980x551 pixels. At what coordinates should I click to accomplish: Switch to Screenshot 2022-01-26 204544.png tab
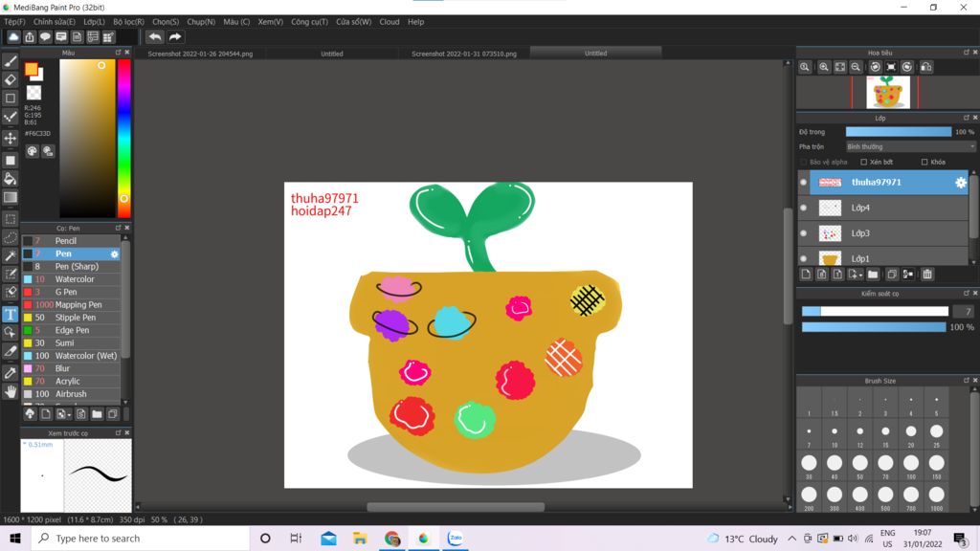pyautogui.click(x=200, y=54)
